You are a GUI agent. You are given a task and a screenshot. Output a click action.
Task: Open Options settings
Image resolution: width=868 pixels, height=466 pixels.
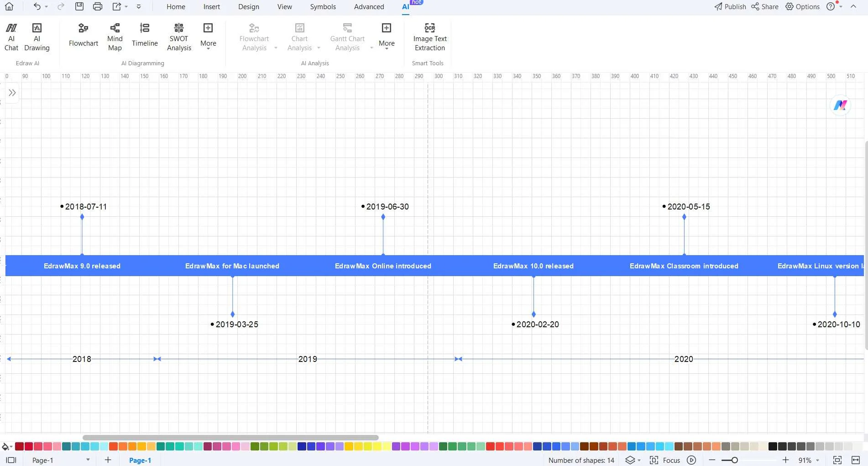[802, 7]
